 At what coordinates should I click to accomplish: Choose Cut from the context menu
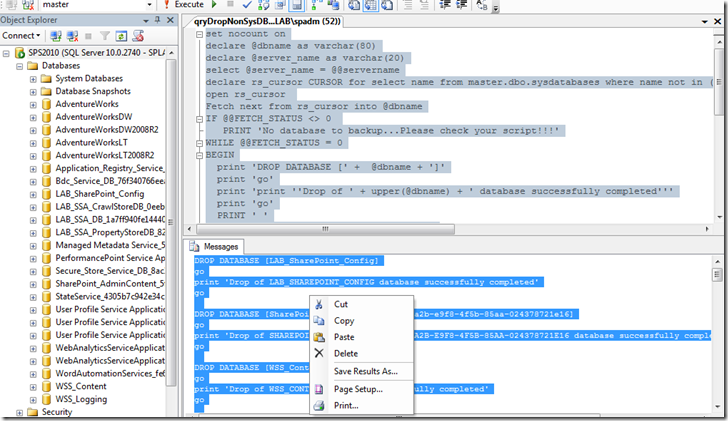tap(340, 304)
